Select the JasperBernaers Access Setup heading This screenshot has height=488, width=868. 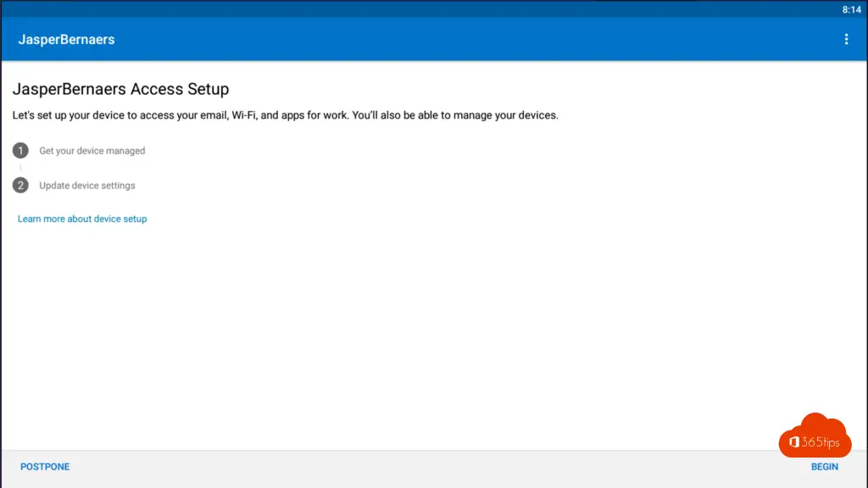click(120, 89)
